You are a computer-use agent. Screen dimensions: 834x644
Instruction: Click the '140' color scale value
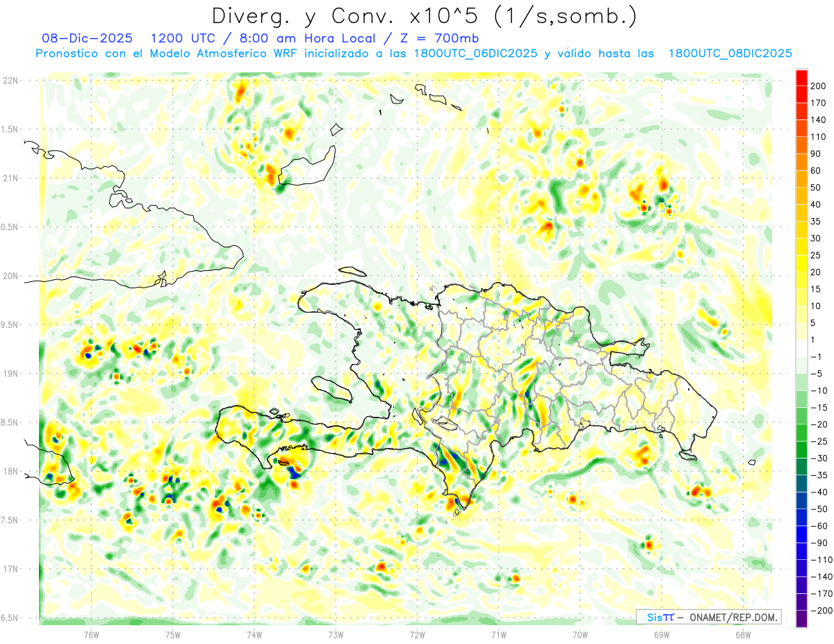tap(818, 119)
